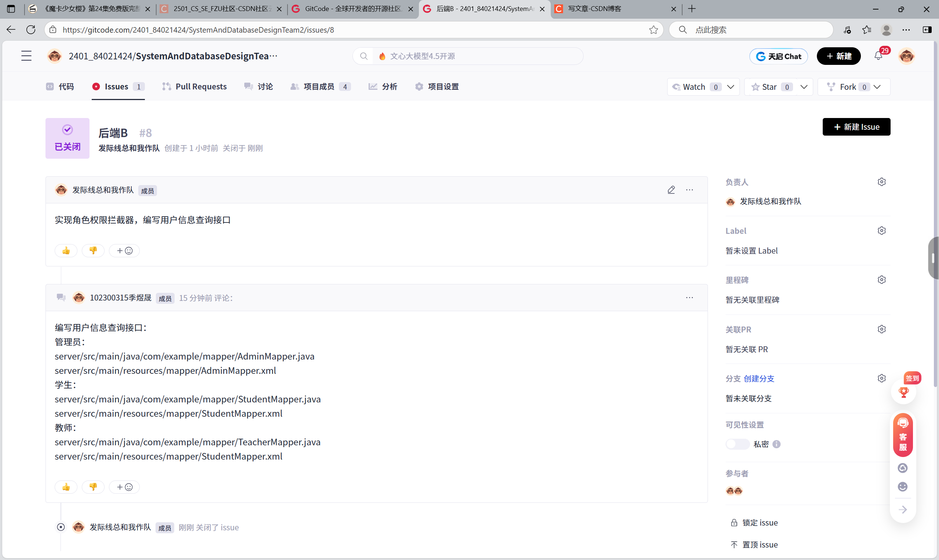This screenshot has width=939, height=560.
Task: Click the 创建分支 link
Action: [759, 379]
